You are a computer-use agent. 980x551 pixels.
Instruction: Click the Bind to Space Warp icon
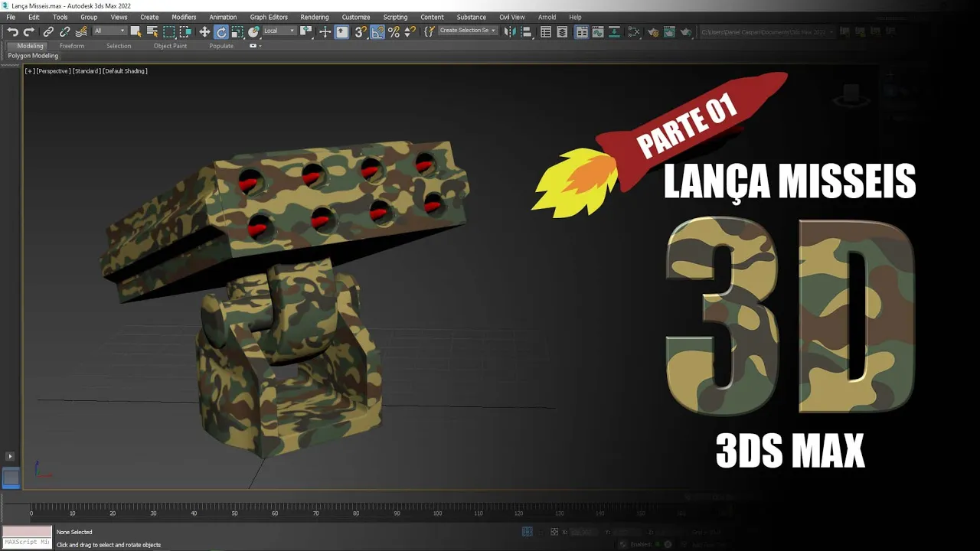(x=81, y=31)
